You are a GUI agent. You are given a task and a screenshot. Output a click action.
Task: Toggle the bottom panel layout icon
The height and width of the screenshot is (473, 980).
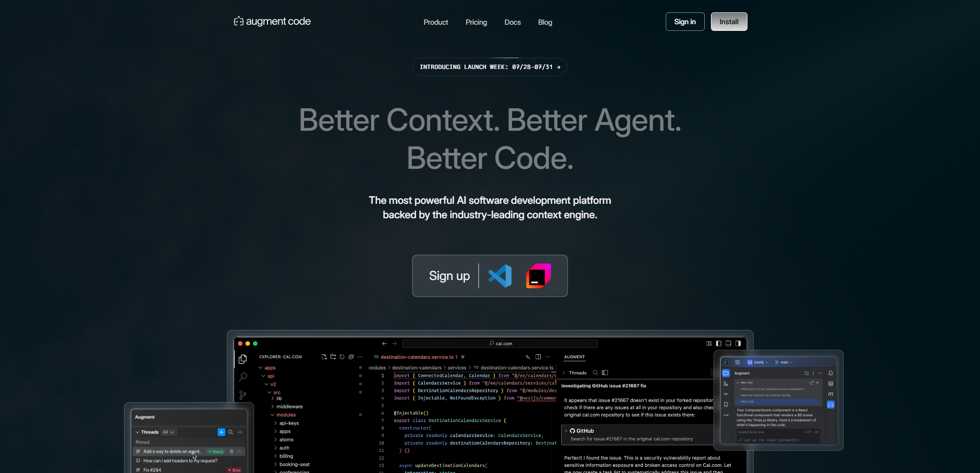pos(728,344)
